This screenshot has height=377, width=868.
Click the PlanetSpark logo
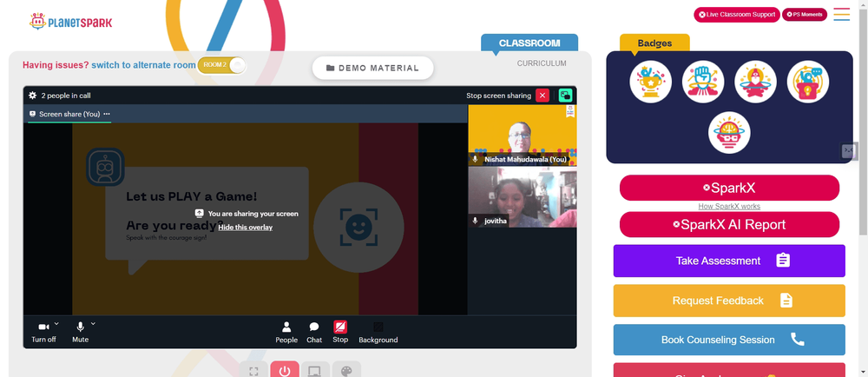click(x=70, y=22)
